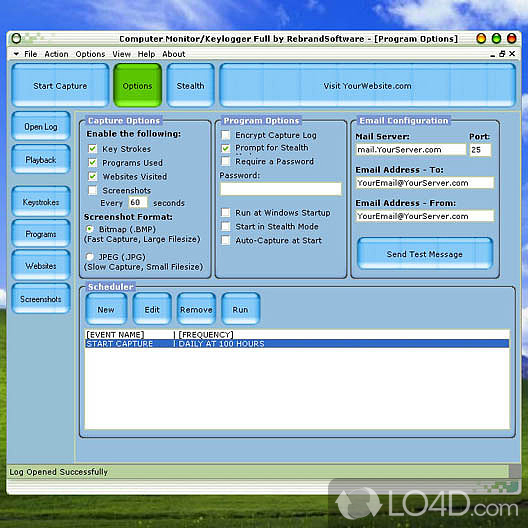Enable Require a Password
The height and width of the screenshot is (528, 528).
[x=226, y=161]
